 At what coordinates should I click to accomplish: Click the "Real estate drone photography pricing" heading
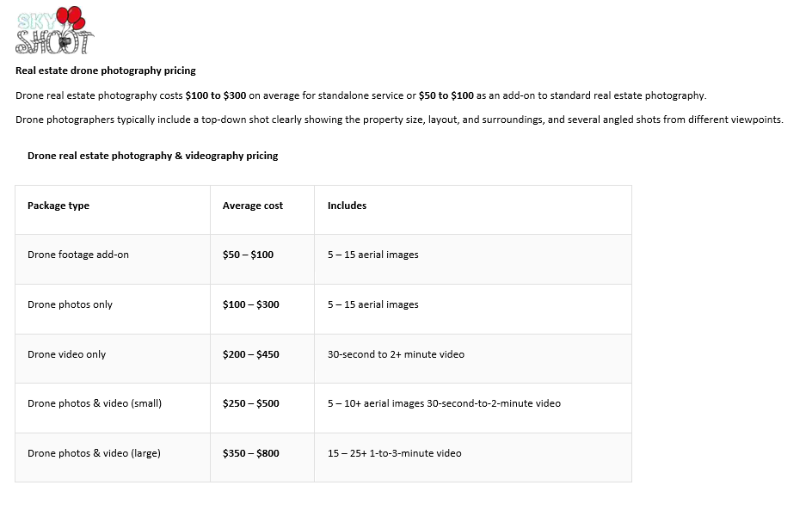106,71
